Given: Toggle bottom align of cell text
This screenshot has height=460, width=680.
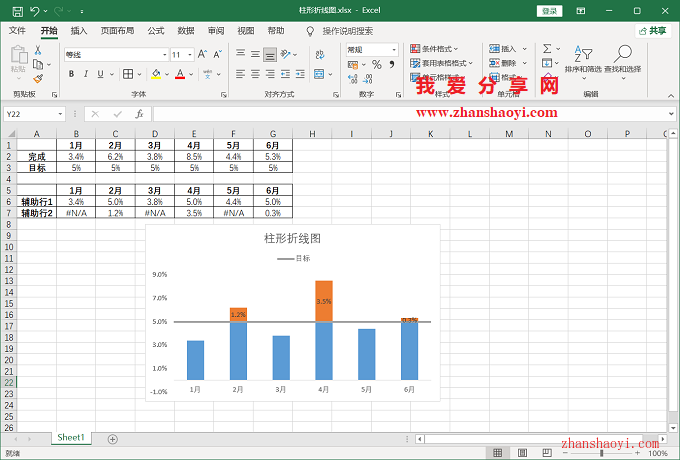Looking at the screenshot, I should pos(270,55).
